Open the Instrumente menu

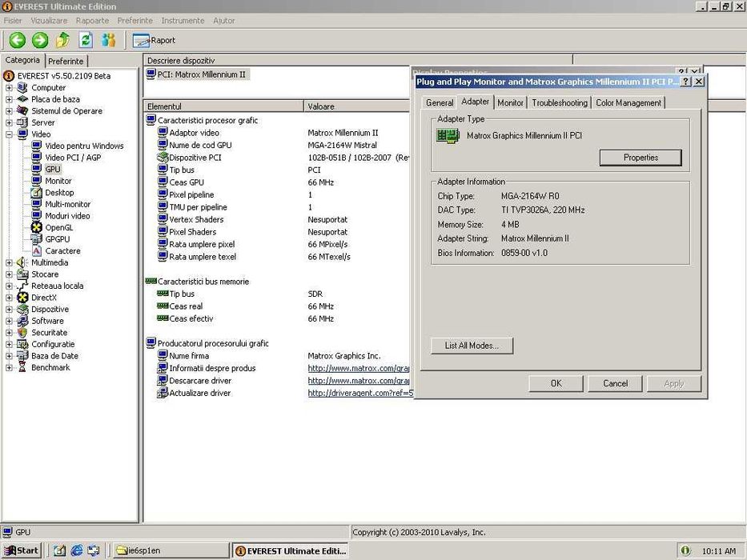(x=183, y=21)
